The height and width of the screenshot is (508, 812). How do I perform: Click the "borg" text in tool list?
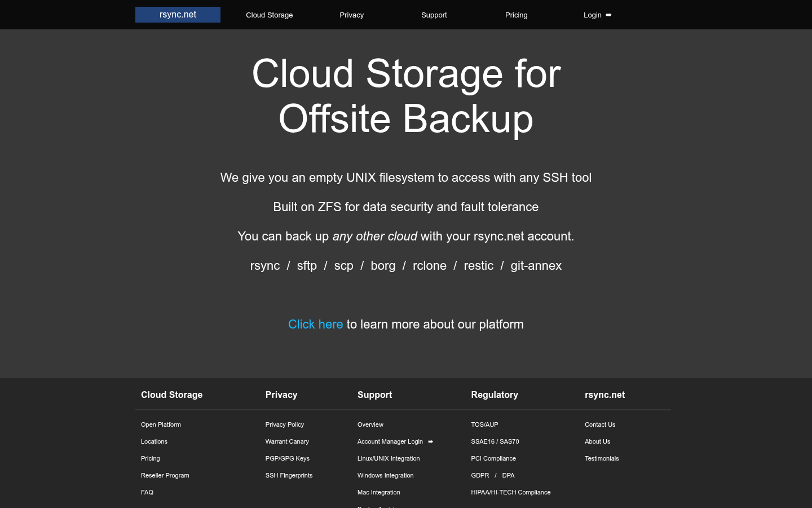[383, 266]
